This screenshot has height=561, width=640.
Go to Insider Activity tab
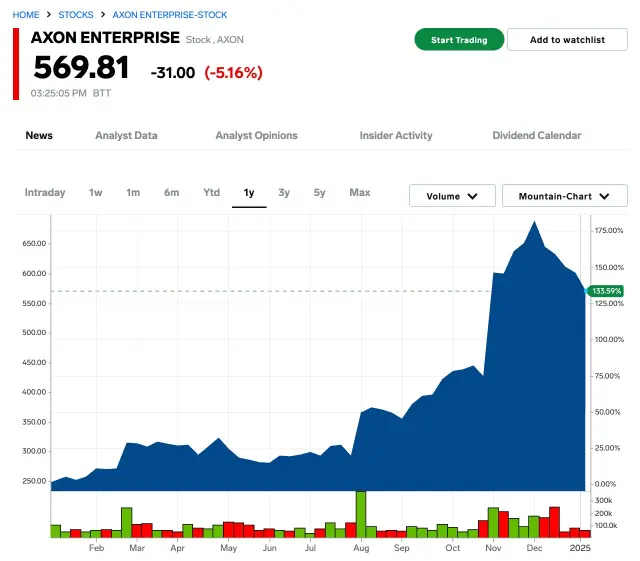point(396,135)
